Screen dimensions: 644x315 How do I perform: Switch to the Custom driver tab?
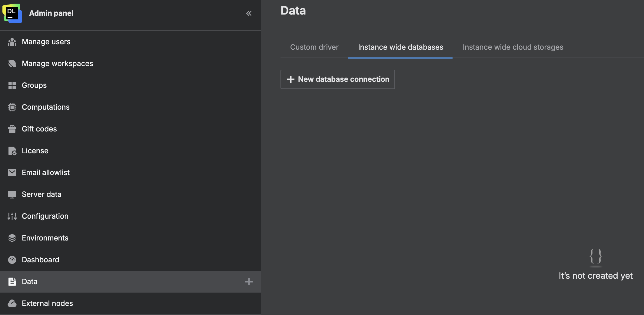pyautogui.click(x=314, y=47)
